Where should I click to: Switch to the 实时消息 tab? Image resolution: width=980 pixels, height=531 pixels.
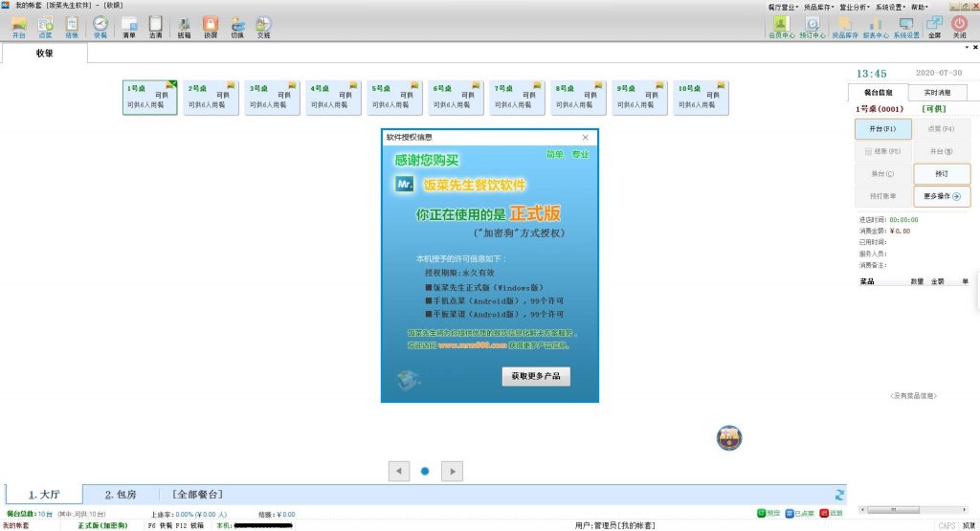click(938, 93)
